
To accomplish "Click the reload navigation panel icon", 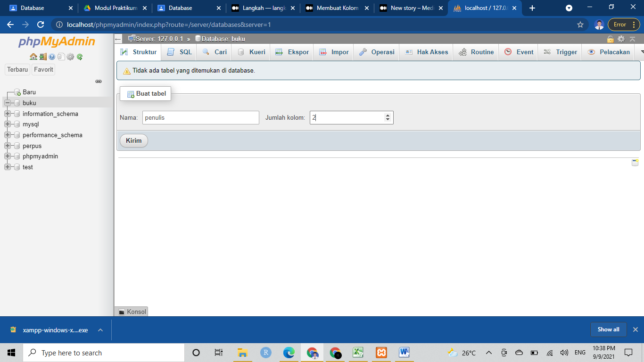I will (x=80, y=57).
